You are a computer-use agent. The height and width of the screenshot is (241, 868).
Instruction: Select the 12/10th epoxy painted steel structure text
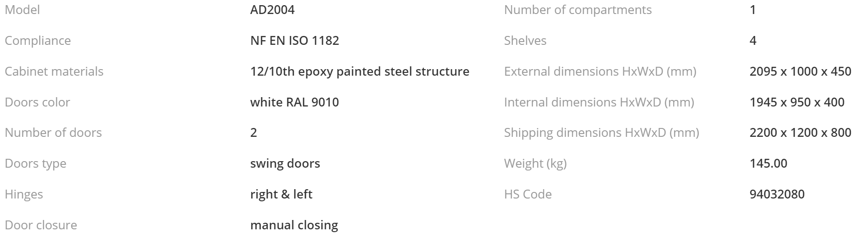coord(360,71)
